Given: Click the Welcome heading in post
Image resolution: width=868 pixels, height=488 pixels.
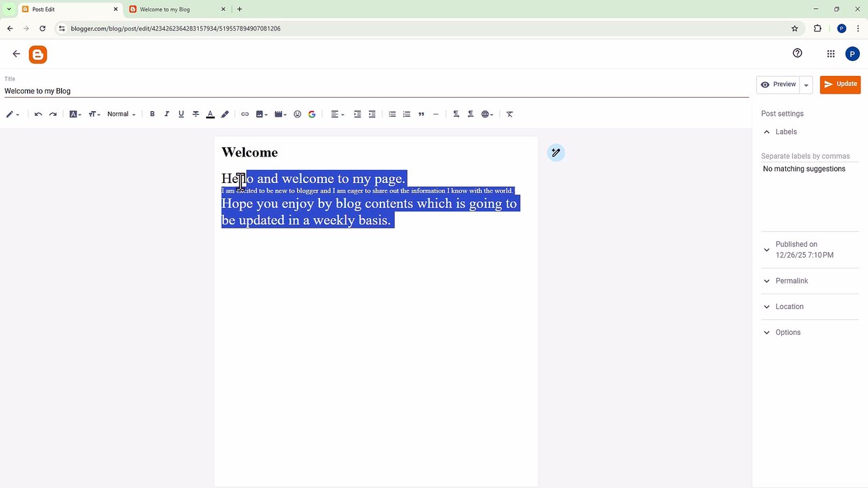Looking at the screenshot, I should [250, 152].
